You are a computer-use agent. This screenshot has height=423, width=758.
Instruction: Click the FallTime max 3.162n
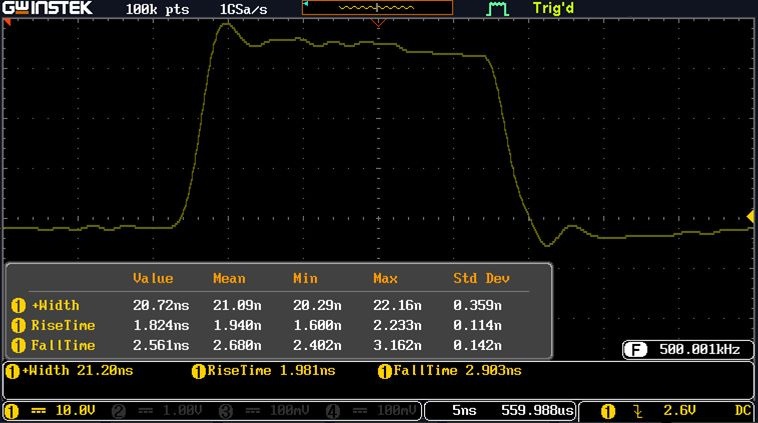click(x=397, y=345)
